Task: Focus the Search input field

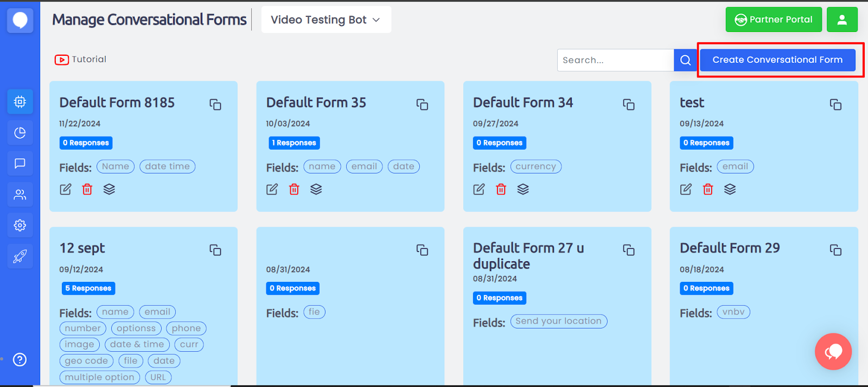Action: coord(615,60)
